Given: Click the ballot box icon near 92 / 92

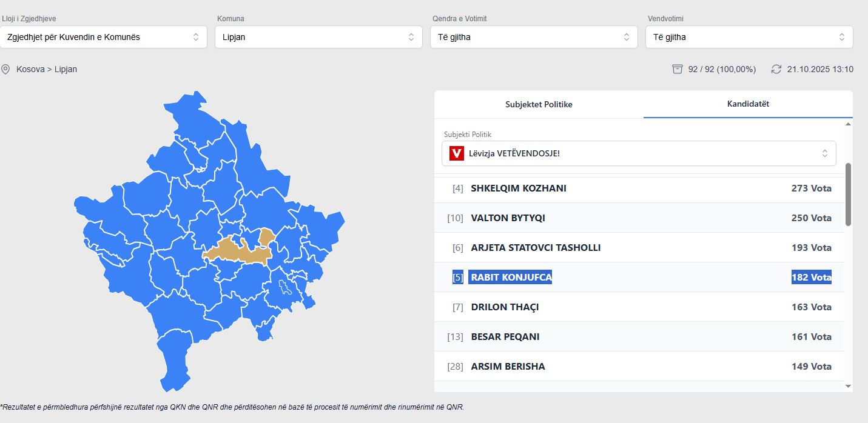Looking at the screenshot, I should click(x=678, y=69).
